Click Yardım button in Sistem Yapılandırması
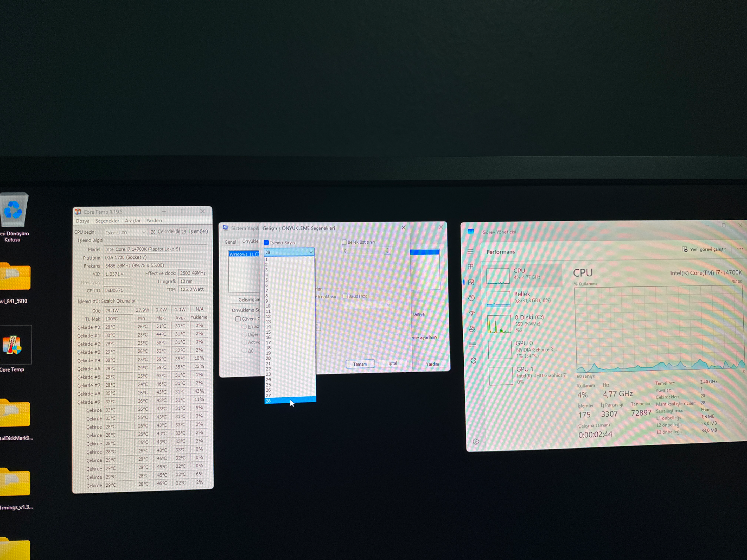Viewport: 747px width, 560px height. (432, 364)
